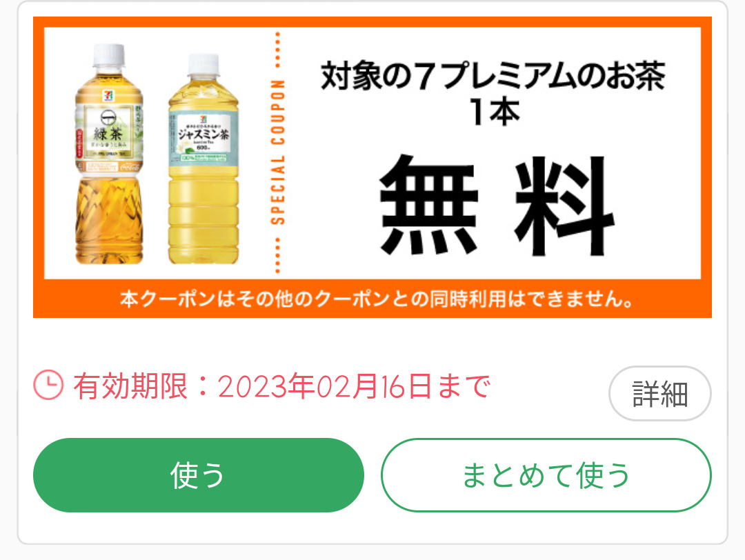Click the green tea bottle's 緑茶 label
The image size is (745, 560).
click(109, 131)
